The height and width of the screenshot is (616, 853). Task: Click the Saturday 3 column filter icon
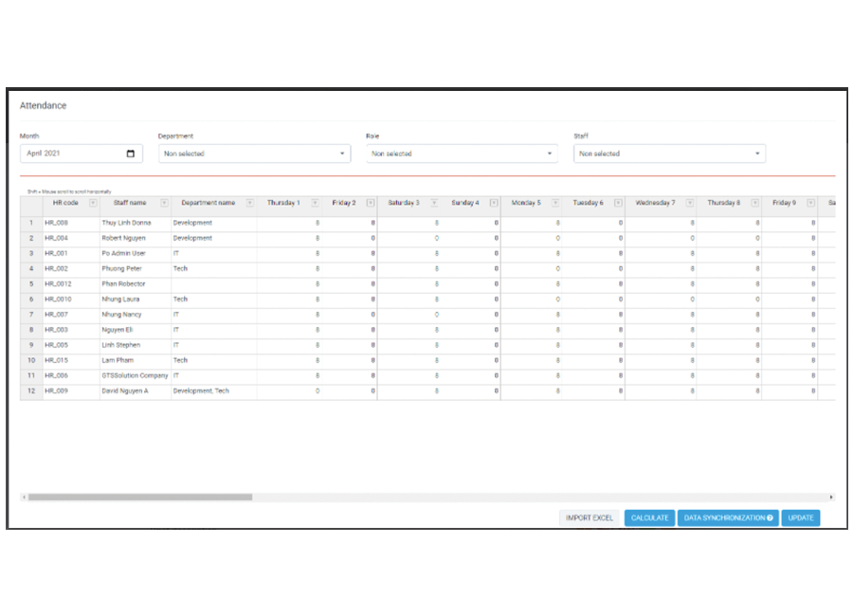tap(433, 203)
